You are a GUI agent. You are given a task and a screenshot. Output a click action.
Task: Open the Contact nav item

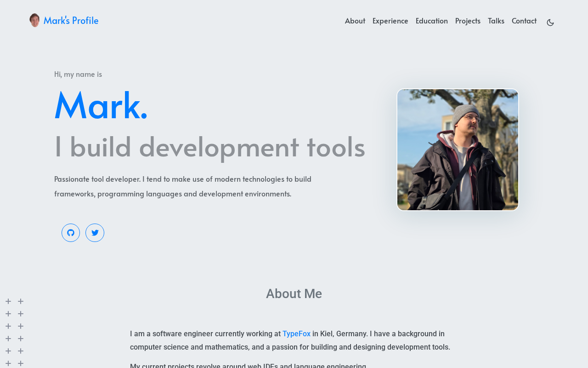[x=524, y=21]
